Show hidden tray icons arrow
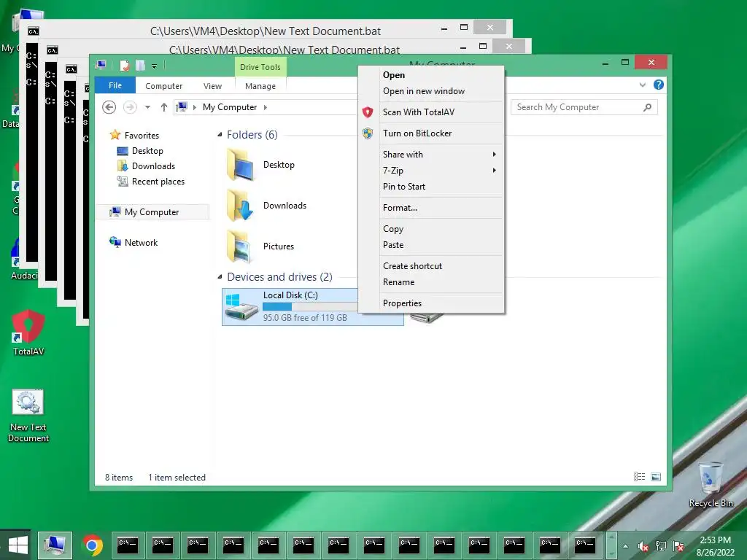This screenshot has width=747, height=560. pyautogui.click(x=625, y=546)
